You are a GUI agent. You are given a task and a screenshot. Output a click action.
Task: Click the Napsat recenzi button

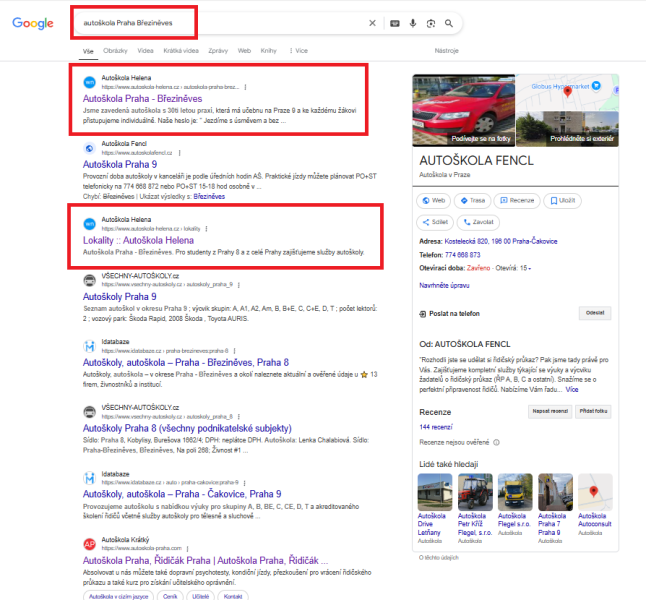pyautogui.click(x=550, y=411)
